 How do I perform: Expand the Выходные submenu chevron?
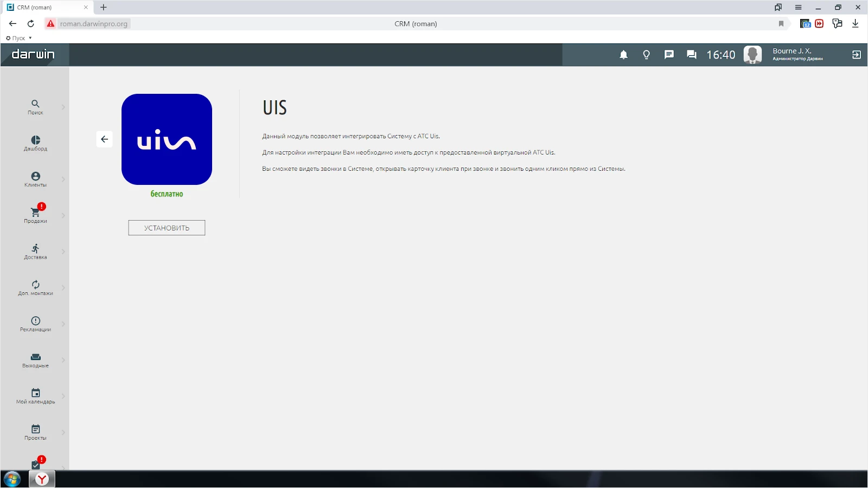[63, 360]
